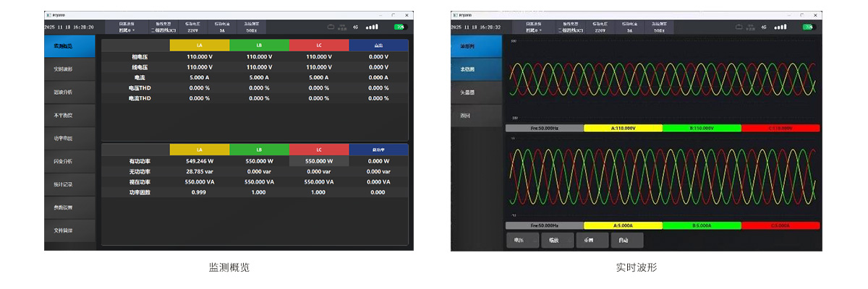
Task: Click green B:5.000A legend label
Action: click(702, 225)
